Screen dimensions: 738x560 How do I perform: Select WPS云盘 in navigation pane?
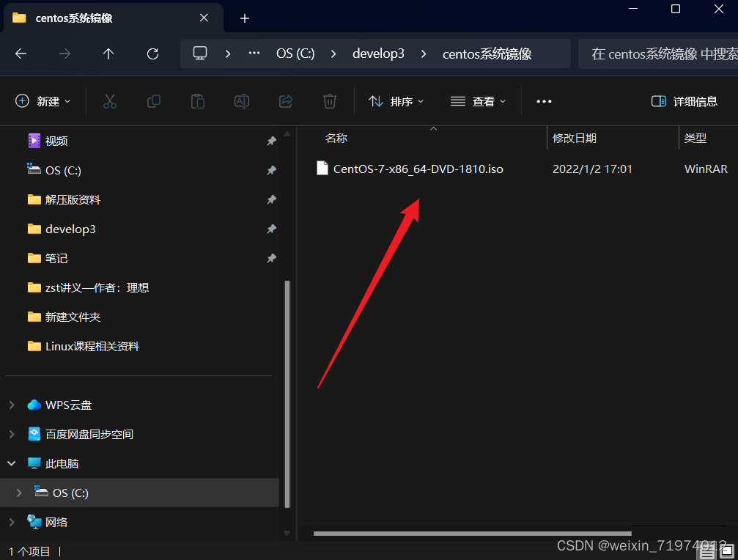click(60, 405)
